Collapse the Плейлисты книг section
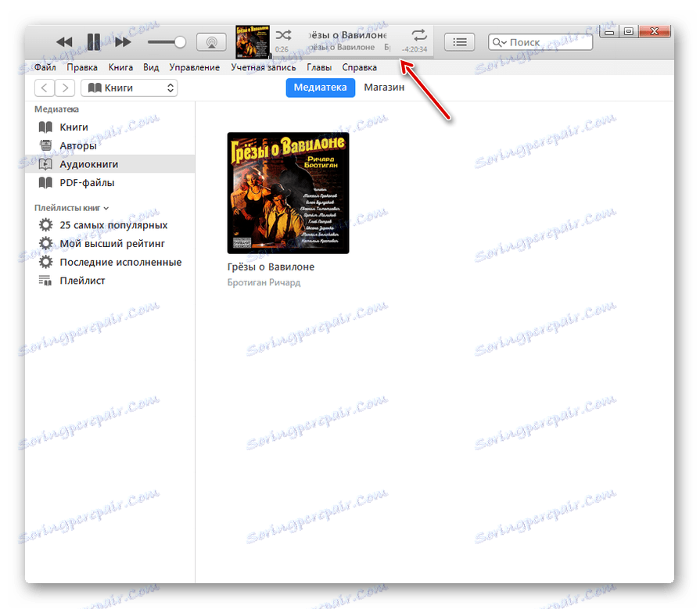The image size is (700, 609). point(106,208)
